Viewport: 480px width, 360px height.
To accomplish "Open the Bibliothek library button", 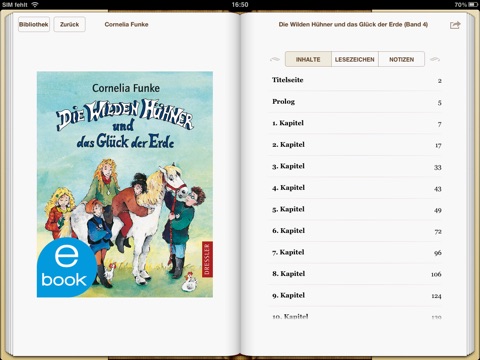I will coord(34,24).
